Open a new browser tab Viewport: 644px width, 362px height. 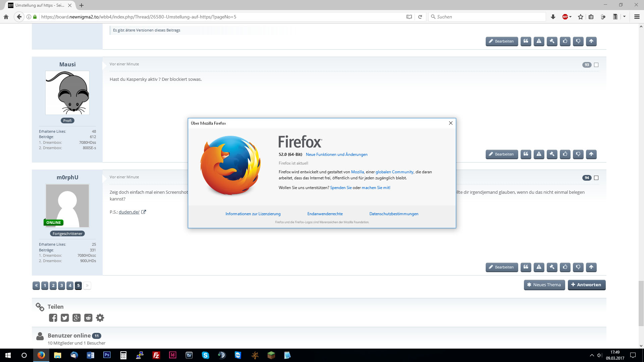[82, 5]
